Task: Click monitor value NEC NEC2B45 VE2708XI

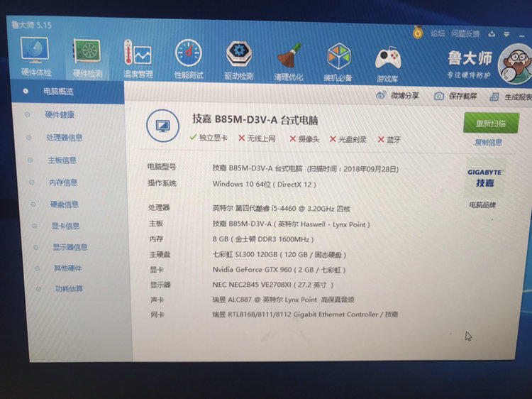Action: [273, 285]
